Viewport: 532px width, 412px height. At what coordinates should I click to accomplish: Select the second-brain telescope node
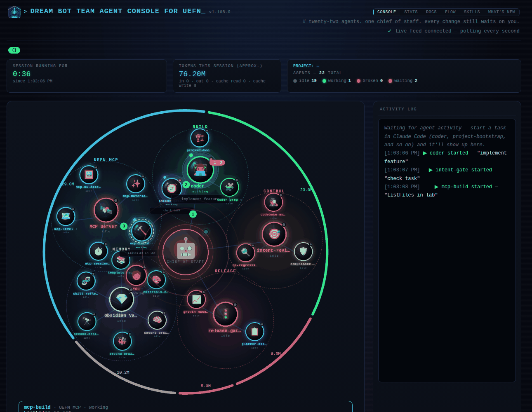coord(87,322)
